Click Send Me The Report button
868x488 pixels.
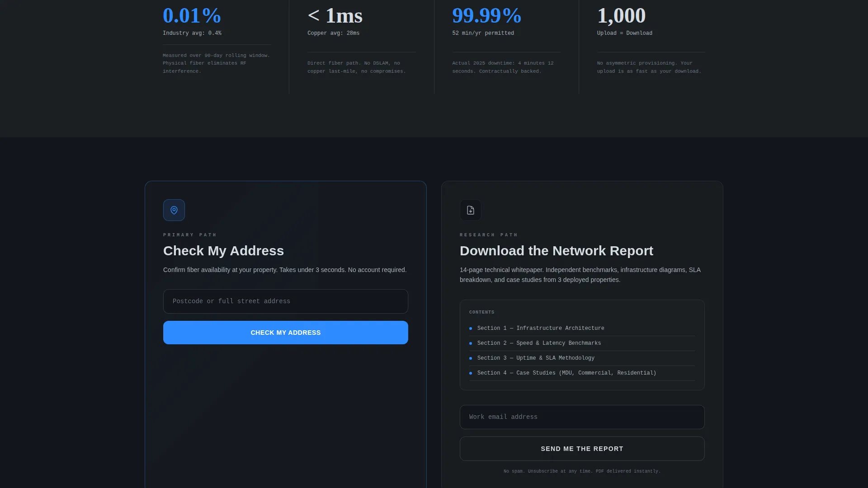(582, 449)
